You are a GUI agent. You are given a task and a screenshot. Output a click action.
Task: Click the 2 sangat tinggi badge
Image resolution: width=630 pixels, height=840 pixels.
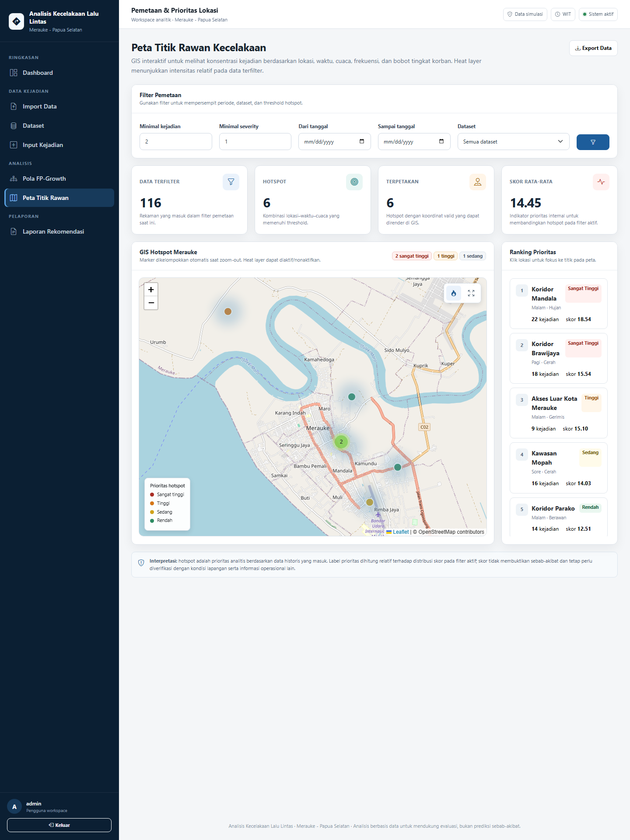(412, 256)
